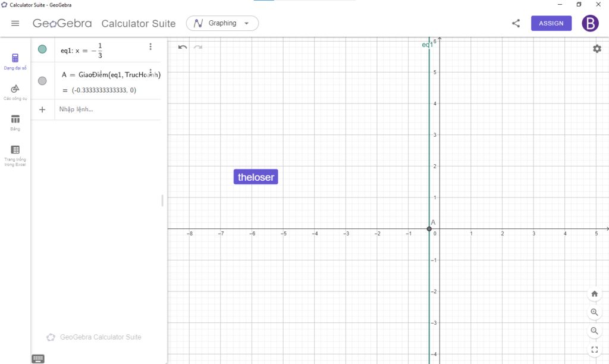This screenshot has height=364, width=609.
Task: Zoom out on the graph
Action: [x=594, y=331]
